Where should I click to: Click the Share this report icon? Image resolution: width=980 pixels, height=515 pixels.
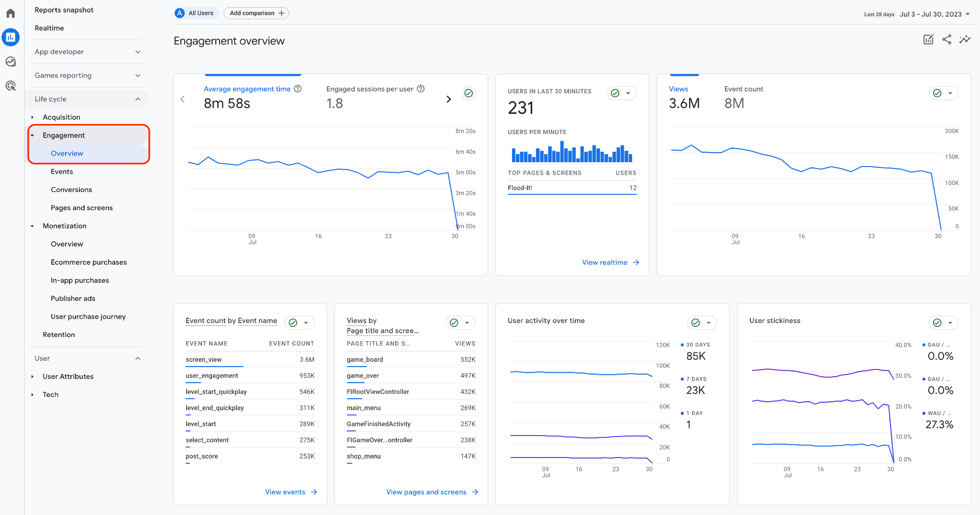947,40
